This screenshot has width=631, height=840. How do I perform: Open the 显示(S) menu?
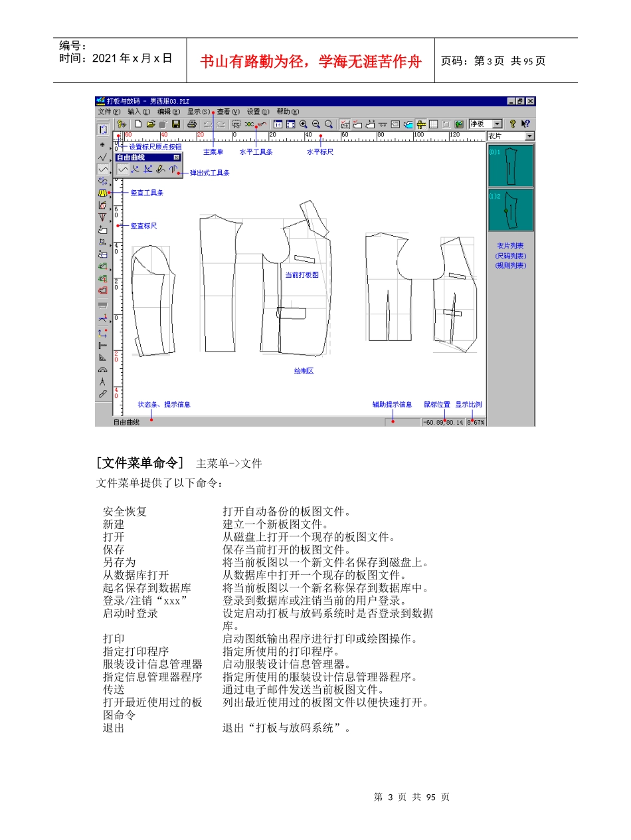pos(199,112)
